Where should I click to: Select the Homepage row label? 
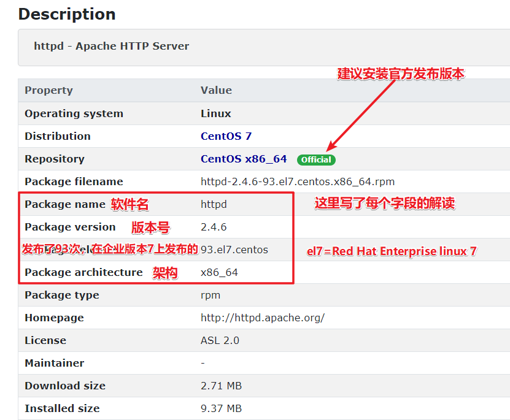tap(55, 318)
